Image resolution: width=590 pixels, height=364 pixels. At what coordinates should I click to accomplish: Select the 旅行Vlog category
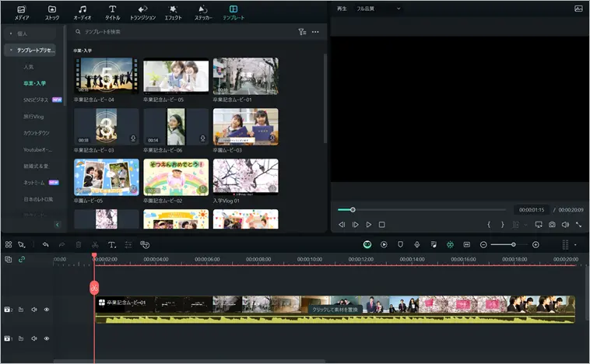pos(33,117)
